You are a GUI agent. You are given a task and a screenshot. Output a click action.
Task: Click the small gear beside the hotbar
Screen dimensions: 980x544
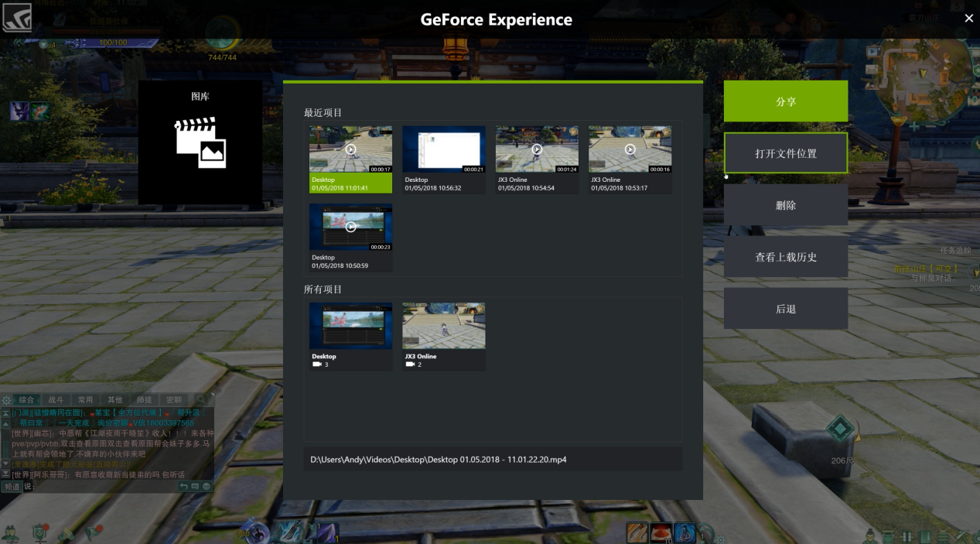click(721, 538)
